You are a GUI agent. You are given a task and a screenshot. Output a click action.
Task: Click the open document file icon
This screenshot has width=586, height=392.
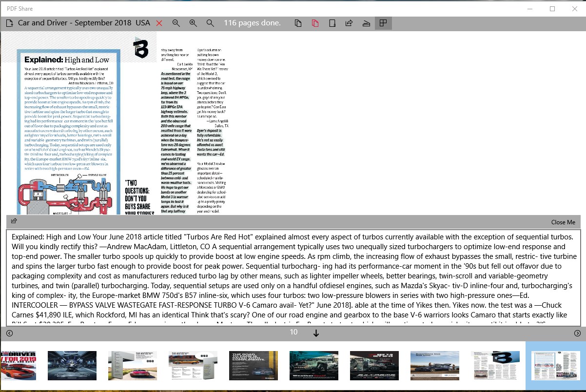[9, 23]
